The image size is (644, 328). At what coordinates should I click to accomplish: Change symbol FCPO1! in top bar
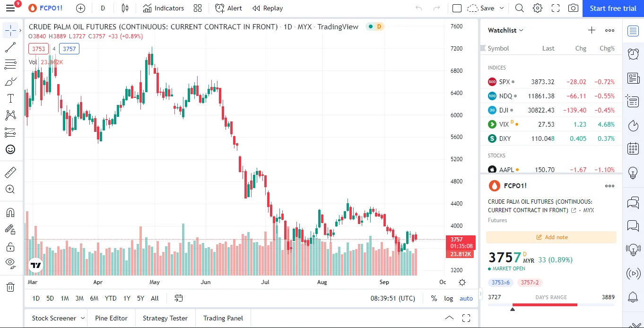(x=45, y=8)
